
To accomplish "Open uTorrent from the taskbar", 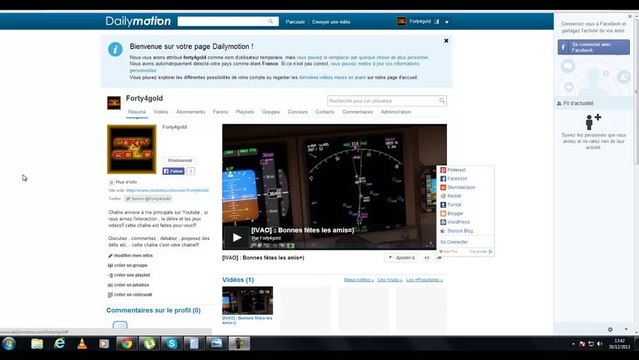I will coord(149,344).
